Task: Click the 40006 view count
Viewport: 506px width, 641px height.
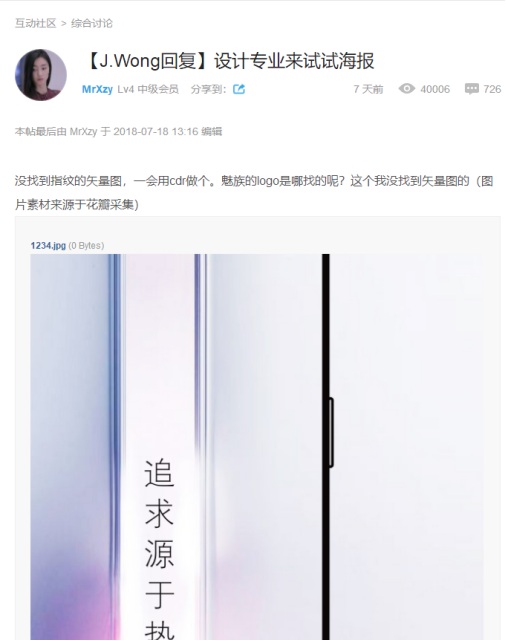Action: (x=435, y=89)
